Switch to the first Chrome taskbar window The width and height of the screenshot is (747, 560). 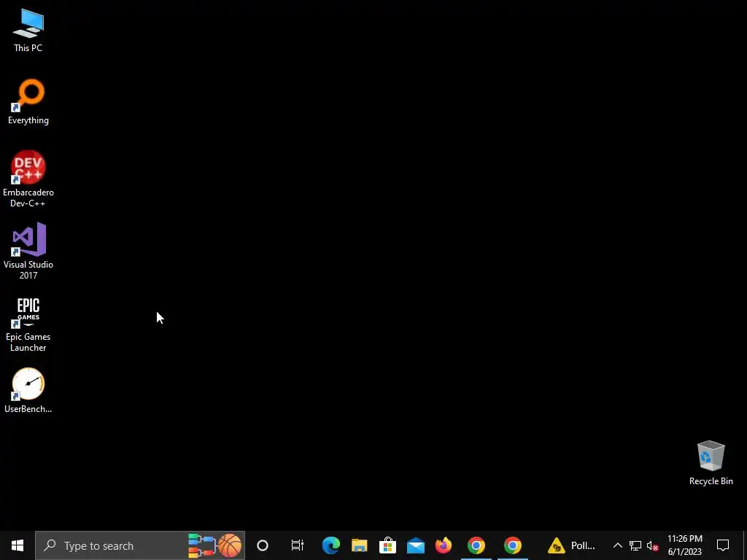[x=476, y=545]
